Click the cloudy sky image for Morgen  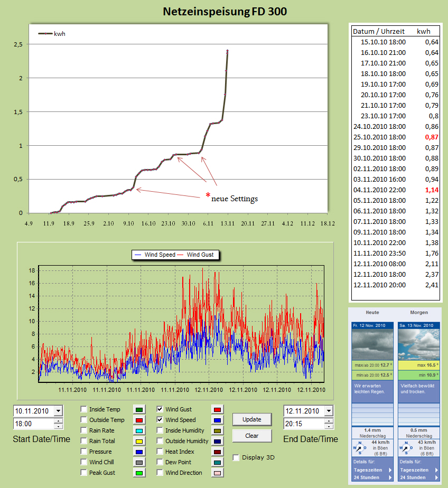point(417,344)
